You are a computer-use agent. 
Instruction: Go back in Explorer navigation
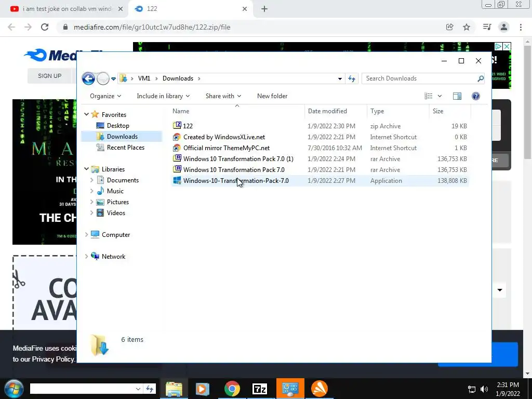88,79
